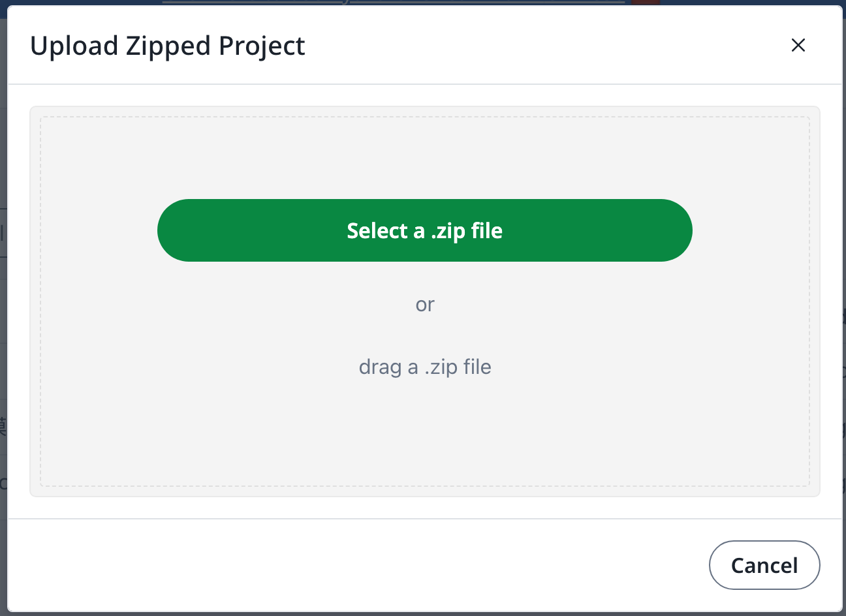
Task: Click the "drag a .zip file" text
Action: coord(424,367)
